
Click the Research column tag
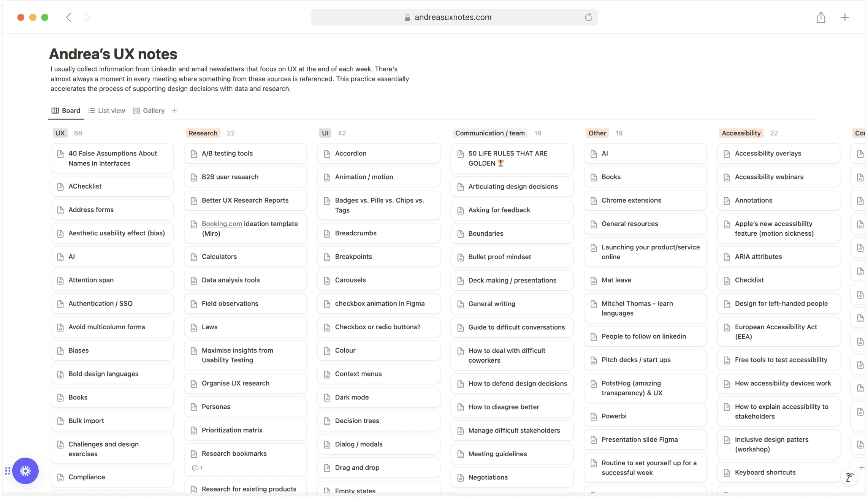(x=203, y=133)
